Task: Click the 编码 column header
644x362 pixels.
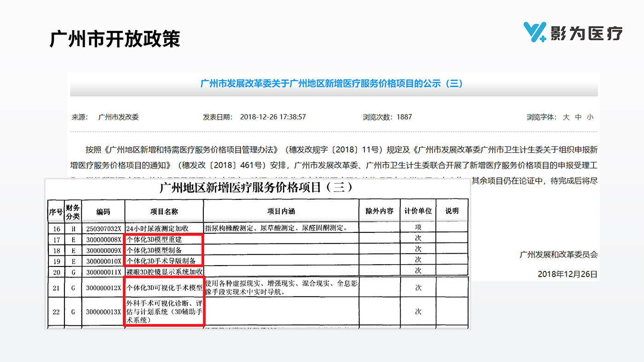Action: click(x=103, y=211)
